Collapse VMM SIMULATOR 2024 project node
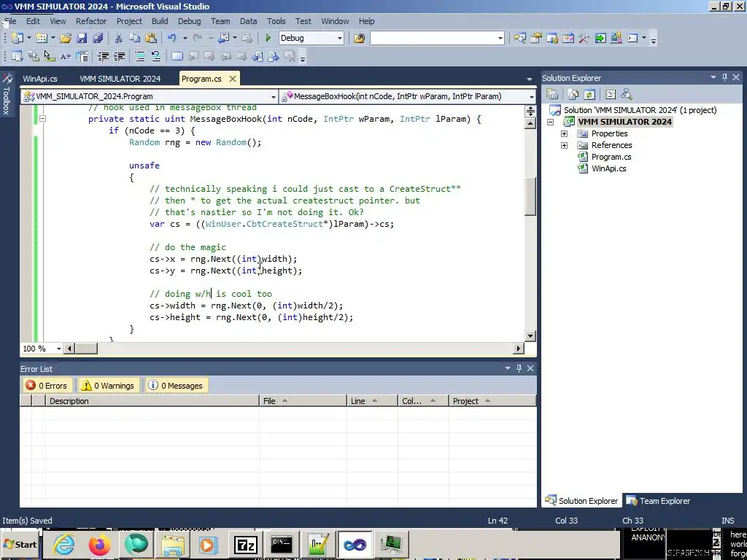 (x=550, y=122)
